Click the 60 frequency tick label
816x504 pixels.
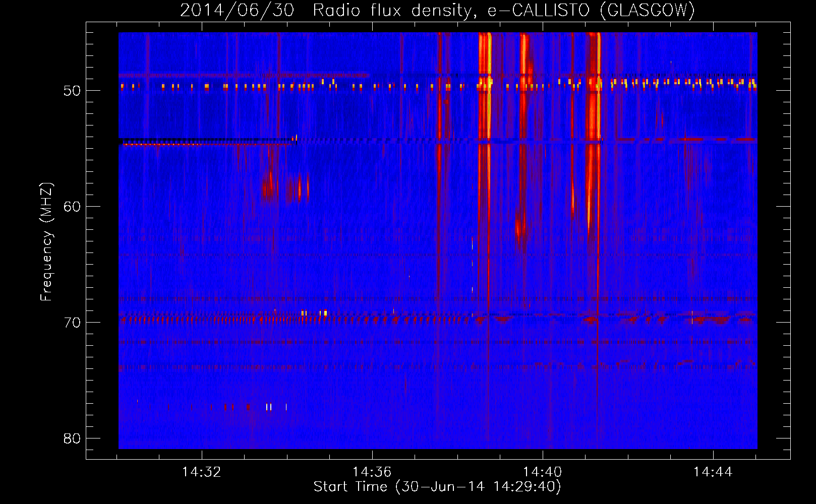point(72,207)
